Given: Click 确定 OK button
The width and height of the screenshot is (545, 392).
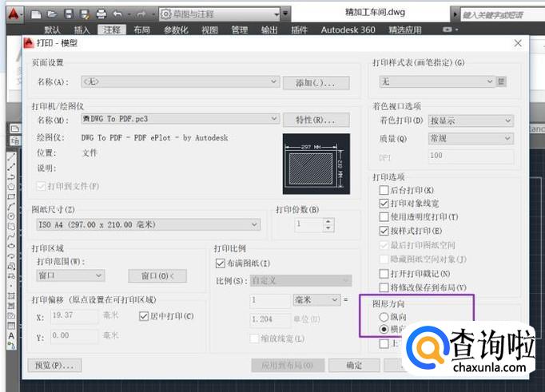Looking at the screenshot, I should pyautogui.click(x=354, y=366).
